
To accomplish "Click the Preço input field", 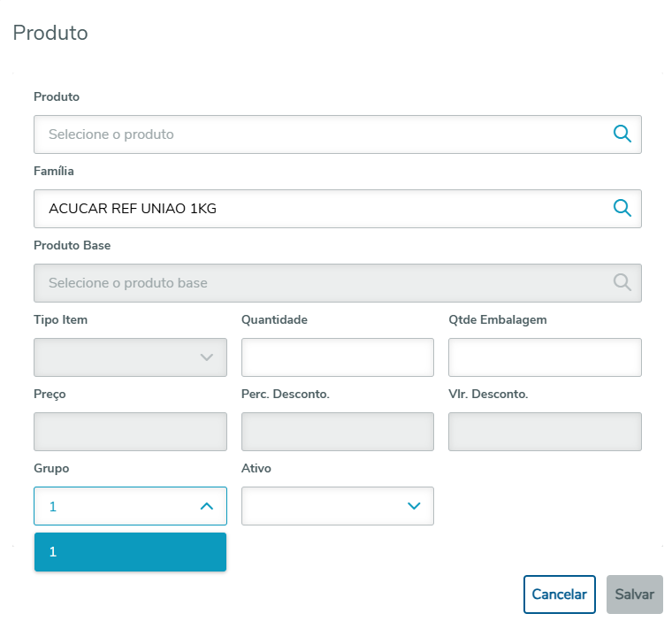I will tap(130, 432).
